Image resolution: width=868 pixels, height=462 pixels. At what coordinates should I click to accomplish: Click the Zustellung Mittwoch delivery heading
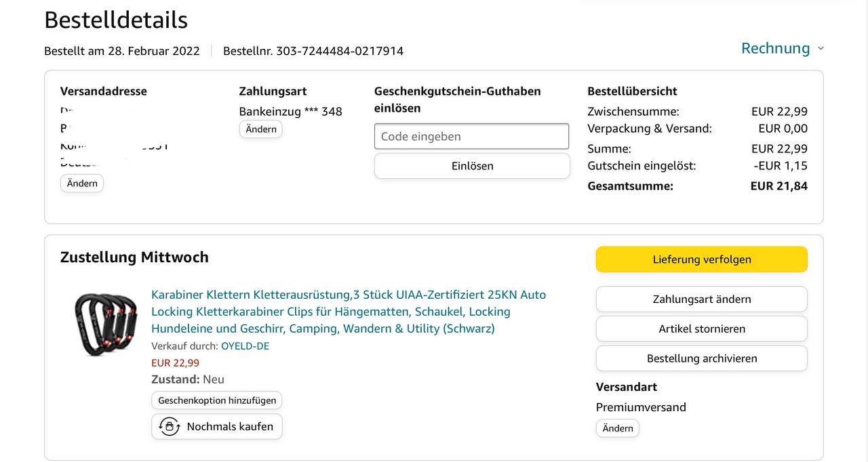pos(134,257)
